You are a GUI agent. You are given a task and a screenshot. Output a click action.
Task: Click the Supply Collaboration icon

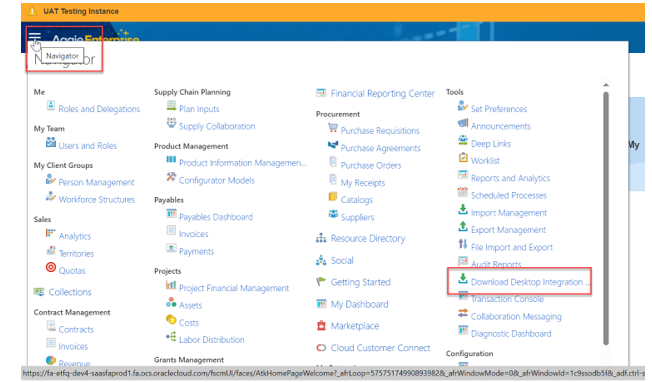[171, 123]
